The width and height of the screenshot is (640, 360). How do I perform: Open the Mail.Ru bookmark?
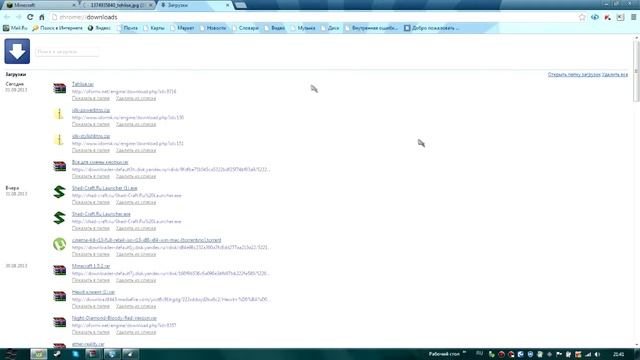tap(15, 28)
